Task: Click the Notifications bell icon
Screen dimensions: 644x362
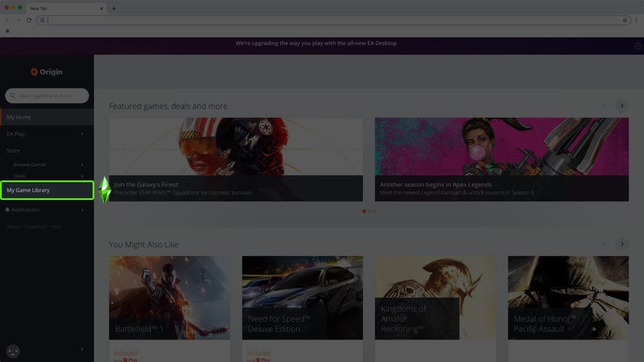Action: 7,210
